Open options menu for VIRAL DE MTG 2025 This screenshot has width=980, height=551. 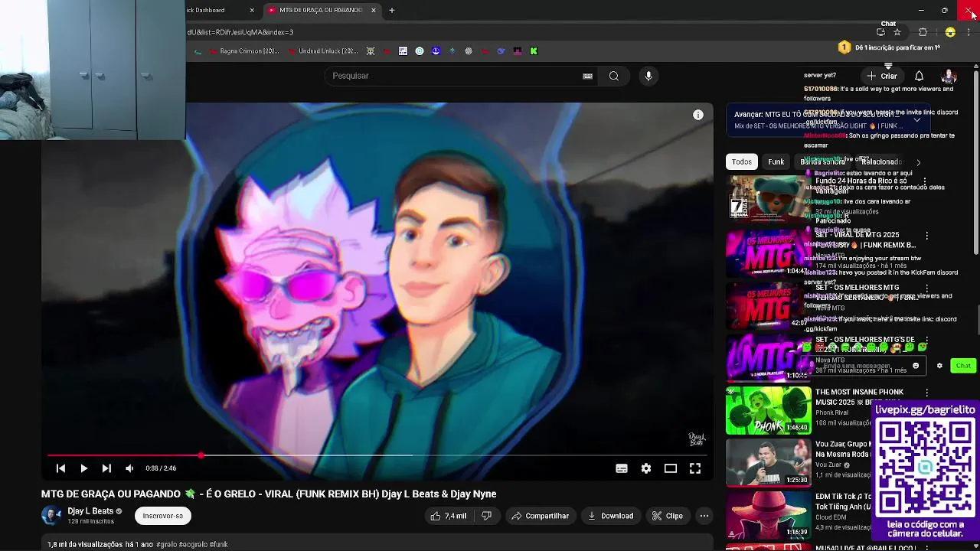927,236
